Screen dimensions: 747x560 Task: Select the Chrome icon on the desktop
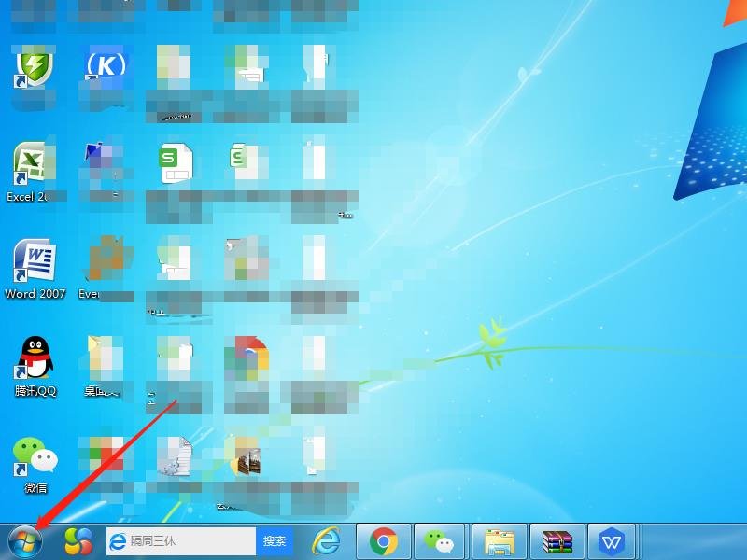247,358
